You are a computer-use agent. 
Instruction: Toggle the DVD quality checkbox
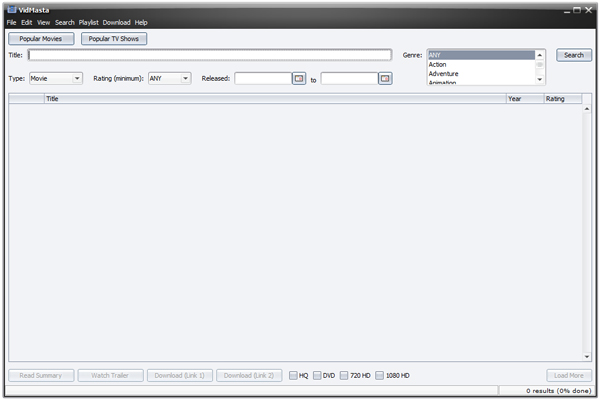point(317,375)
